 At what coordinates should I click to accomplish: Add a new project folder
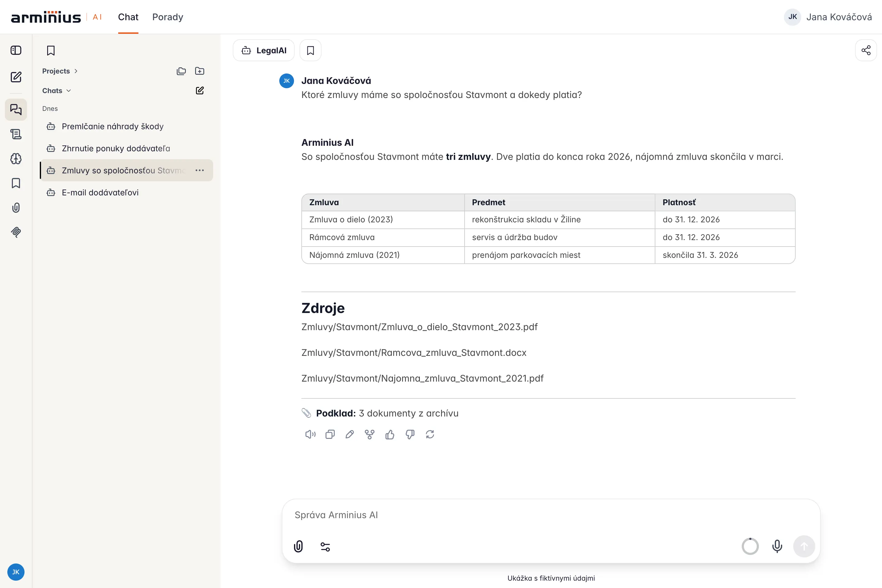pyautogui.click(x=199, y=71)
